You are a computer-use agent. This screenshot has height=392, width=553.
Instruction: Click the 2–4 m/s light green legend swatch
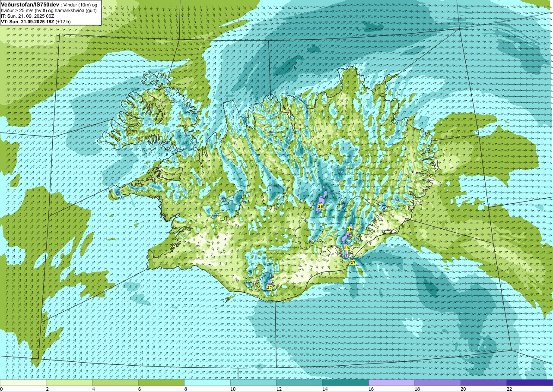pos(69,383)
